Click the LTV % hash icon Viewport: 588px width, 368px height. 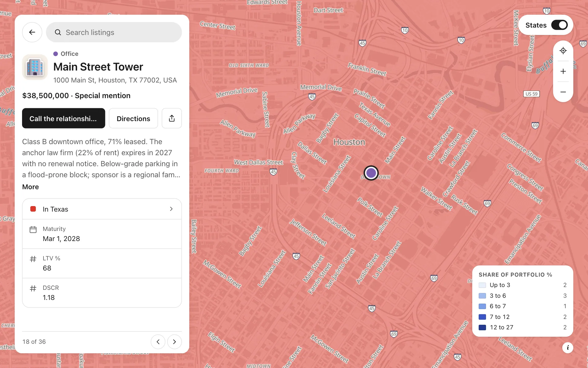pos(33,259)
